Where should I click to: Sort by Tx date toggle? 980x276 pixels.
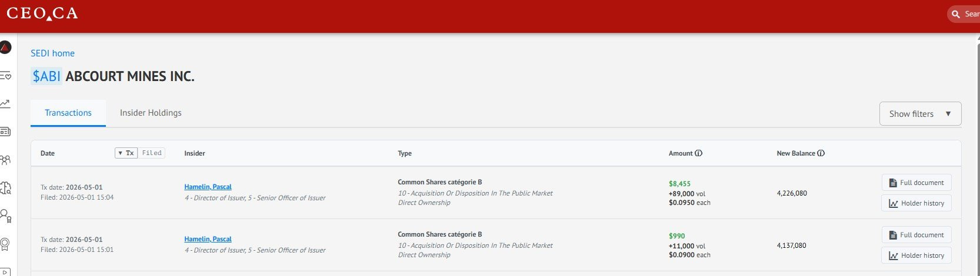click(x=127, y=153)
